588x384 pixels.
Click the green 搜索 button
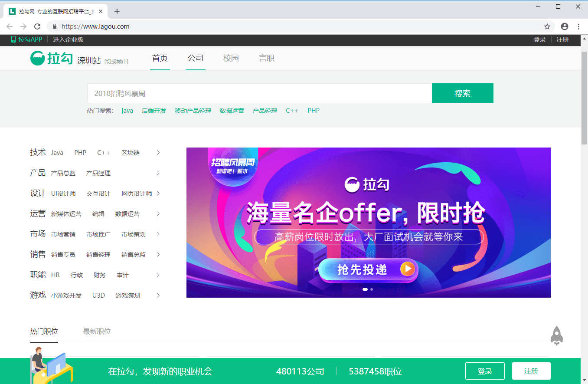click(x=463, y=93)
